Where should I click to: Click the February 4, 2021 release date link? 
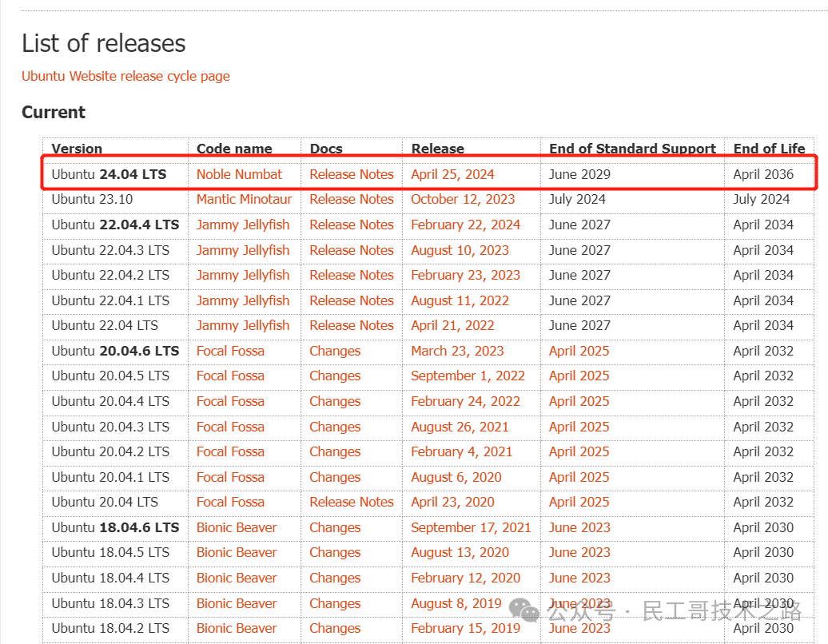click(x=461, y=452)
